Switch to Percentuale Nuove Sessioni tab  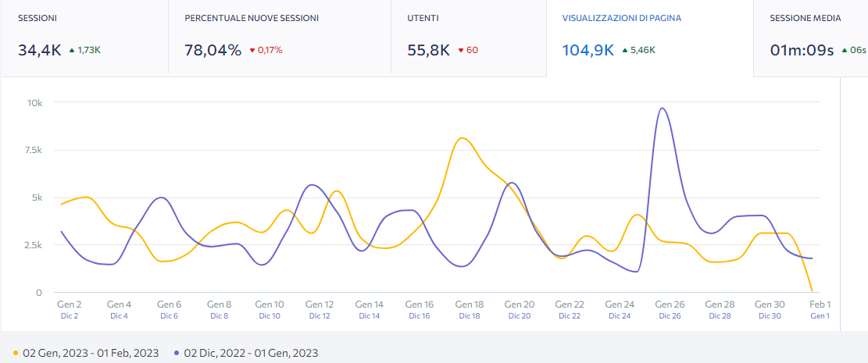(279, 37)
